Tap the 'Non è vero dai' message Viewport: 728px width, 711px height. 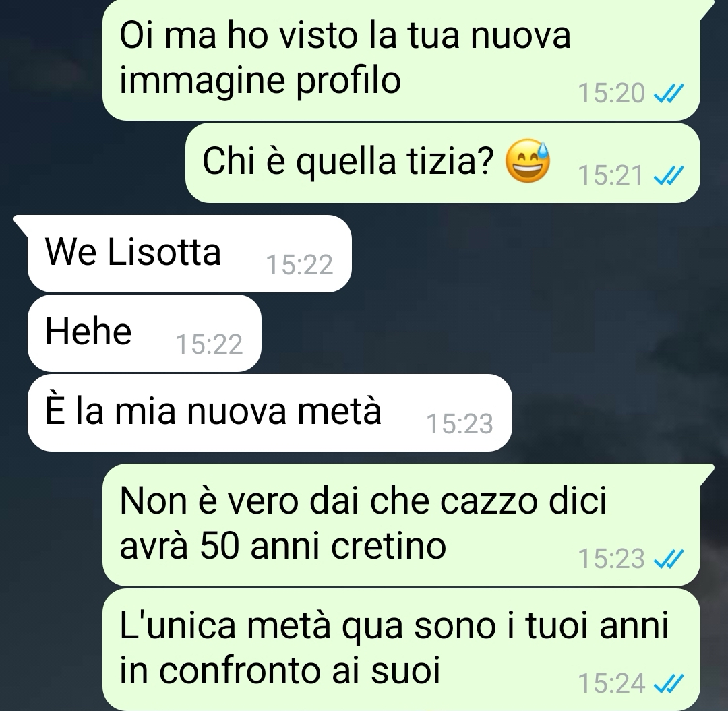pyautogui.click(x=401, y=524)
